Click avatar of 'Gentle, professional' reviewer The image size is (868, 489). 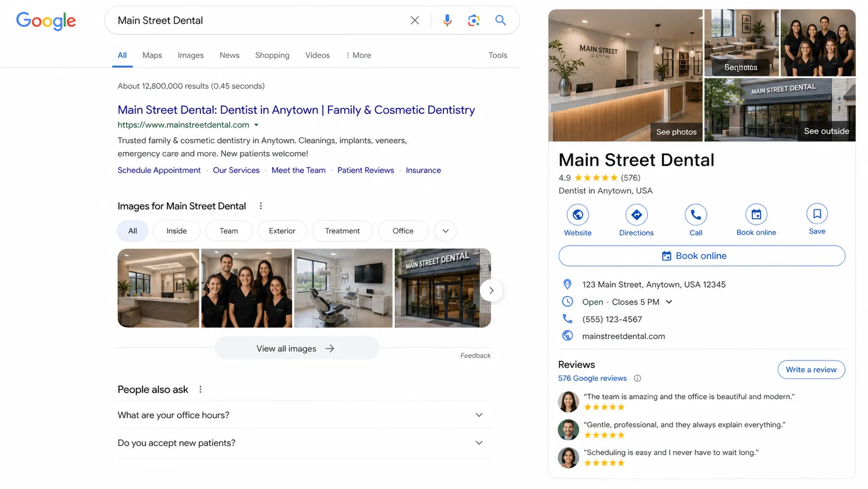[x=568, y=430]
